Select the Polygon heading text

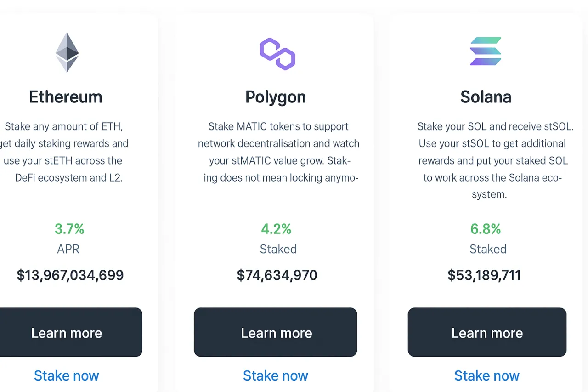click(275, 97)
